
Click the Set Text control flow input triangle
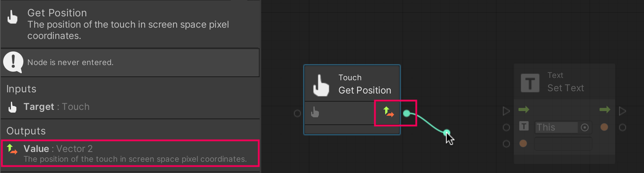click(x=506, y=111)
